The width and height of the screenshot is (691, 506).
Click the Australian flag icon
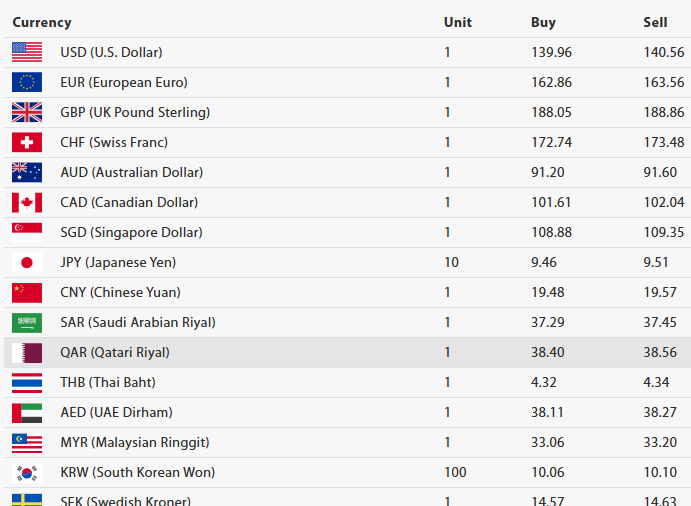[27, 172]
